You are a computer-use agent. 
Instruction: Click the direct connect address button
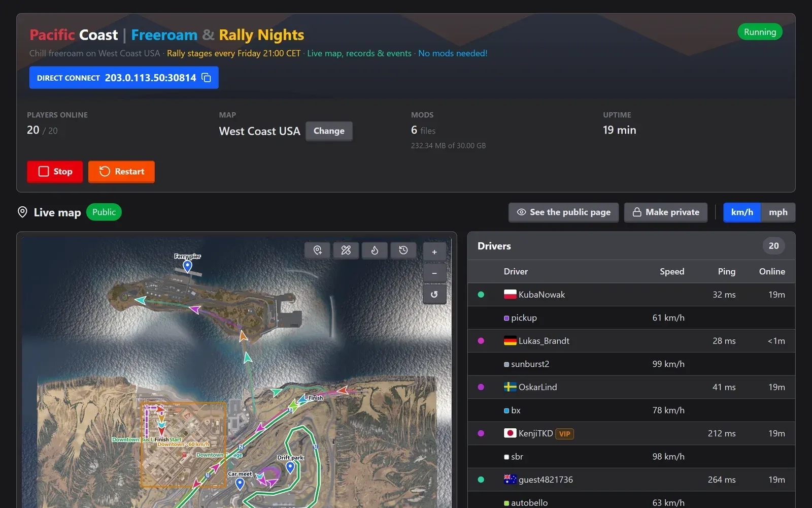124,78
